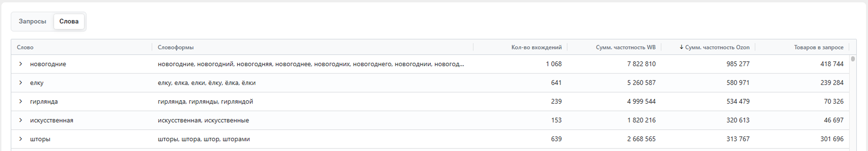The height and width of the screenshot is (151, 868).
Task: Expand the новогодние row chevron
Action: coord(21,64)
